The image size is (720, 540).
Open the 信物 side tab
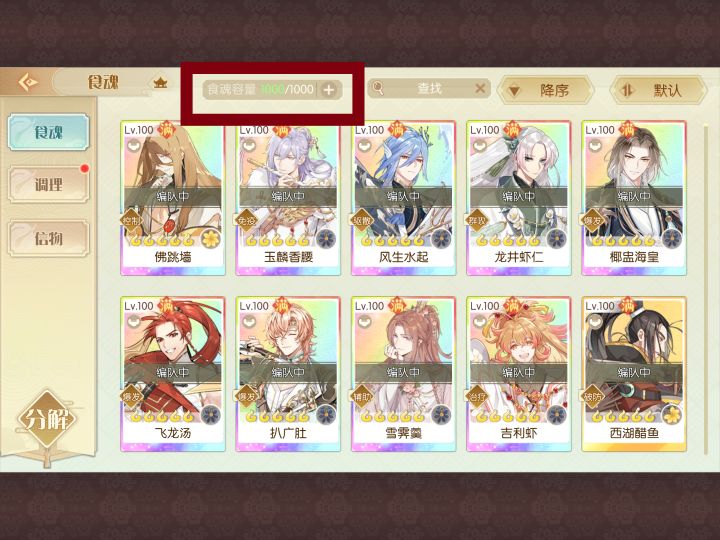pyautogui.click(x=48, y=238)
